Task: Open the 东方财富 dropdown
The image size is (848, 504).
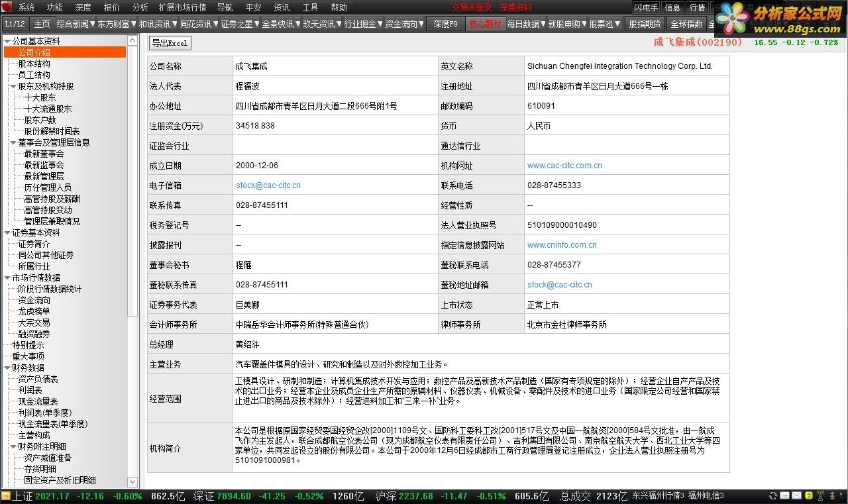Action: pos(117,24)
